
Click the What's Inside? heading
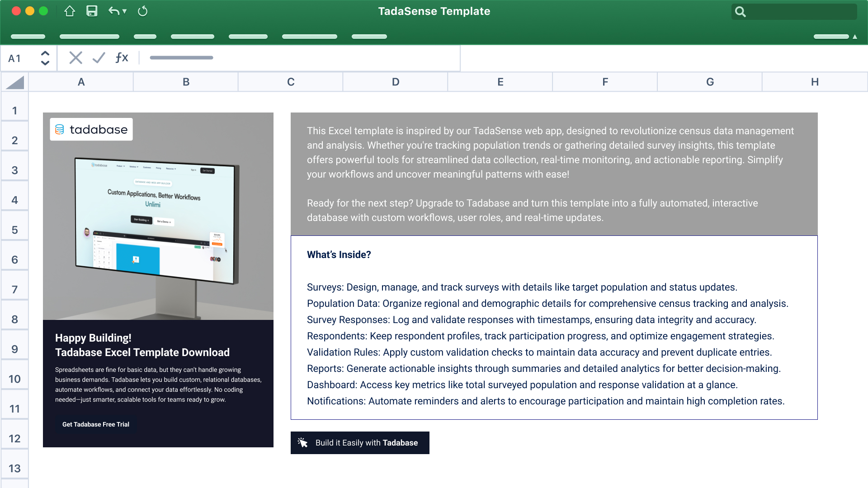coord(339,255)
